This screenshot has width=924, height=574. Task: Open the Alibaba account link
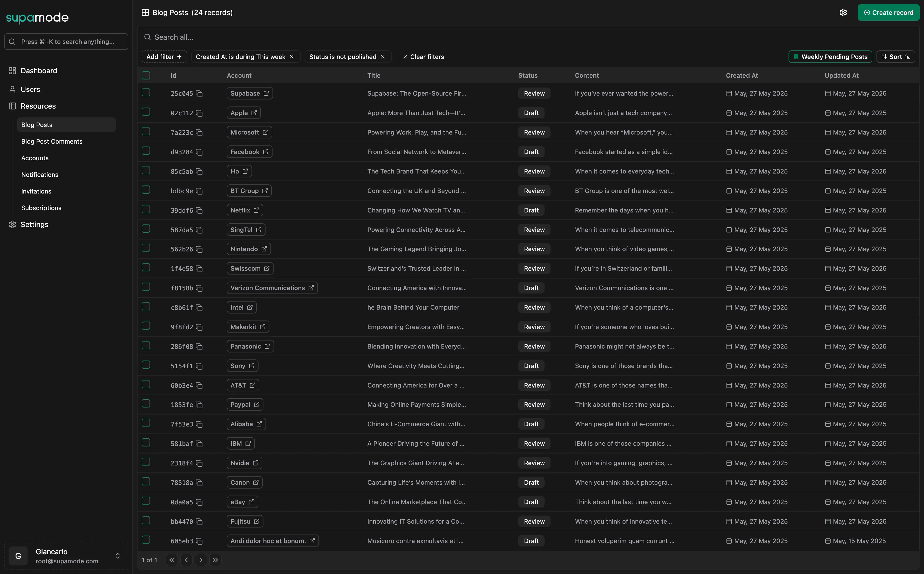tap(246, 424)
